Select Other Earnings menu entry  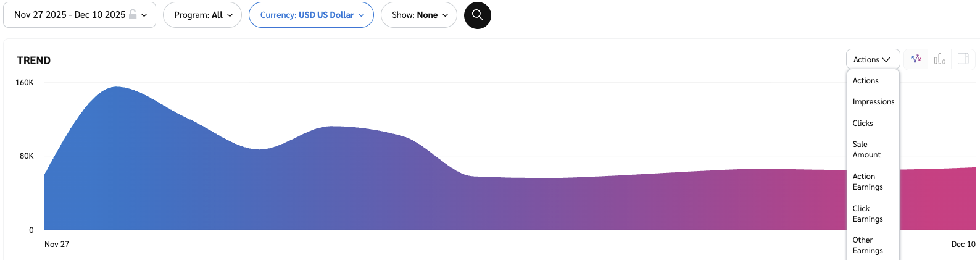click(x=868, y=245)
